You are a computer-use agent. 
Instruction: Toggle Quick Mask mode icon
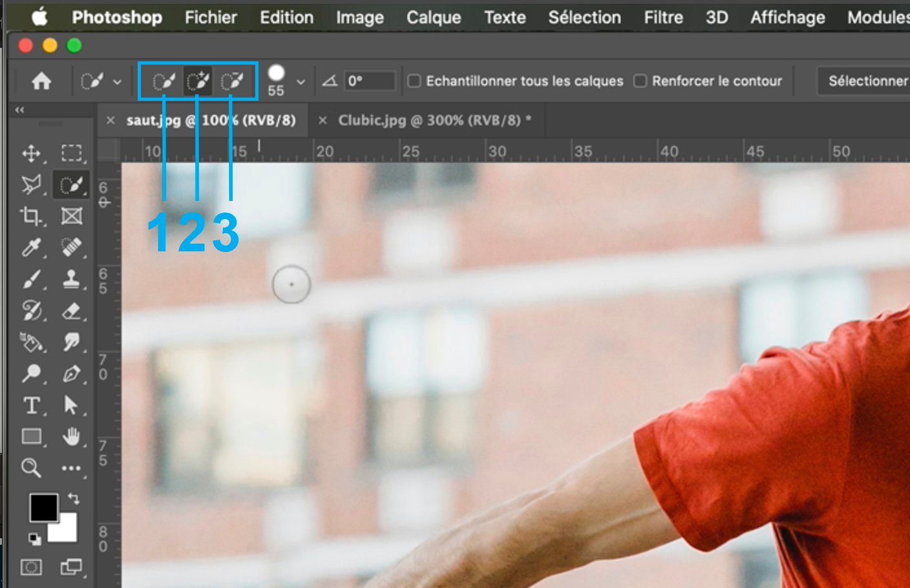31,567
